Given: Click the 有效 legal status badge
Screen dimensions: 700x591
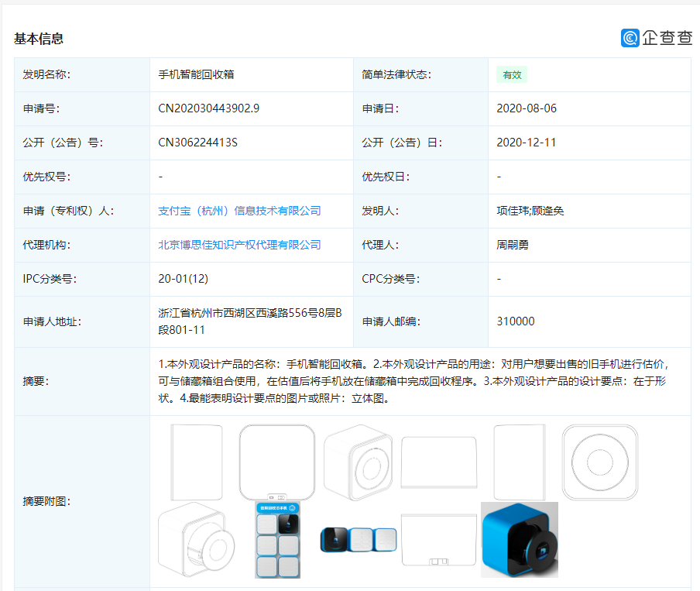Looking at the screenshot, I should (x=512, y=74).
